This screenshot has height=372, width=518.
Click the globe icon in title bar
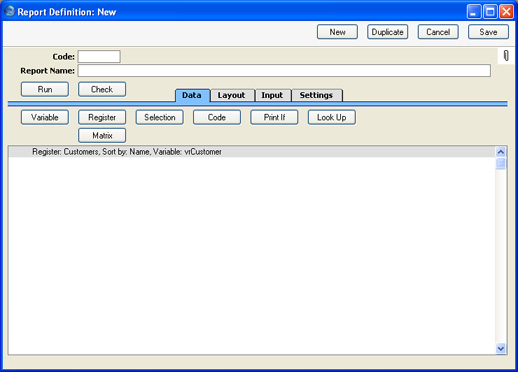[x=10, y=11]
